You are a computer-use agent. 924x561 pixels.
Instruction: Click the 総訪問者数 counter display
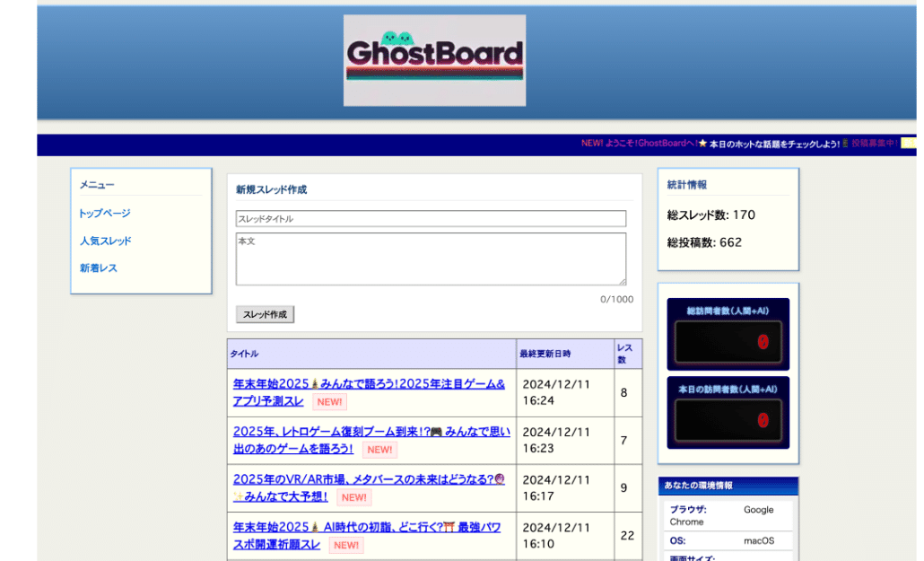(728, 342)
